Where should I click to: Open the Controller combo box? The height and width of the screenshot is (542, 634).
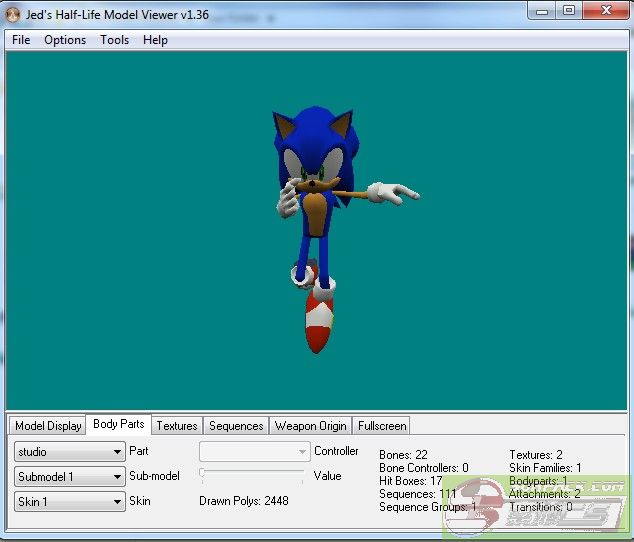click(254, 452)
